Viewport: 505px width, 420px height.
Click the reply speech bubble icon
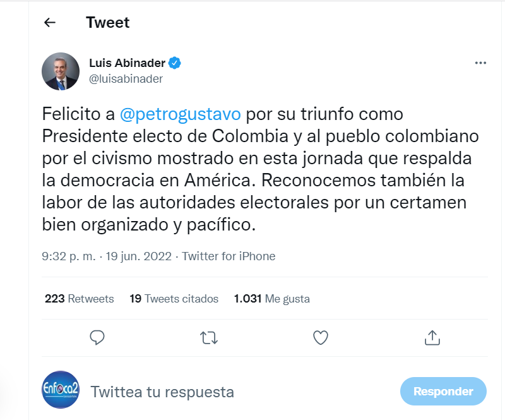pos(97,337)
